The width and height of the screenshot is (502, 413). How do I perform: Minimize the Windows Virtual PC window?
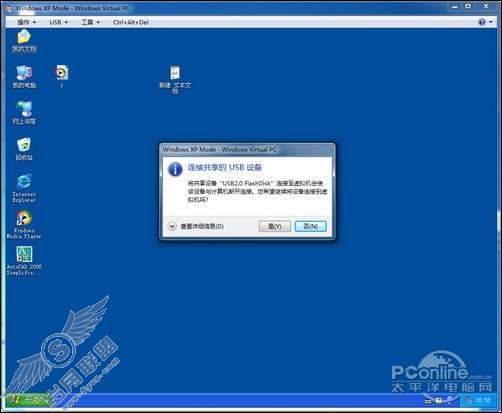pos(456,6)
